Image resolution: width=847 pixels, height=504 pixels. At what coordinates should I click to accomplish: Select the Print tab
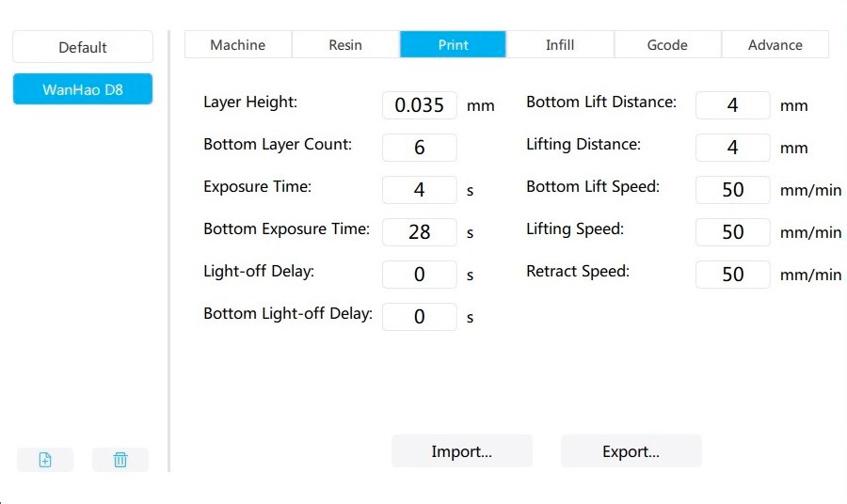[x=453, y=45]
